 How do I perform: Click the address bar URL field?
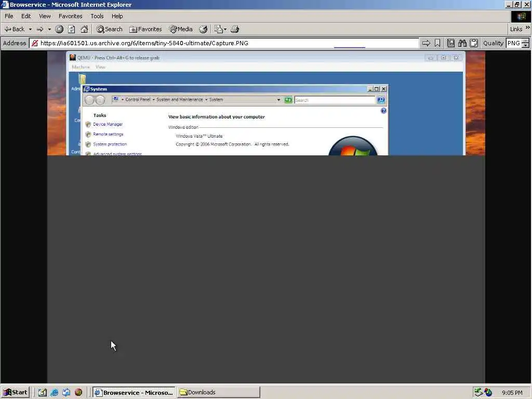224,43
